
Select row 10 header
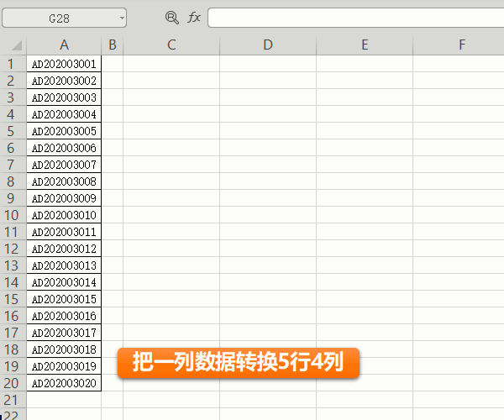[x=12, y=215]
